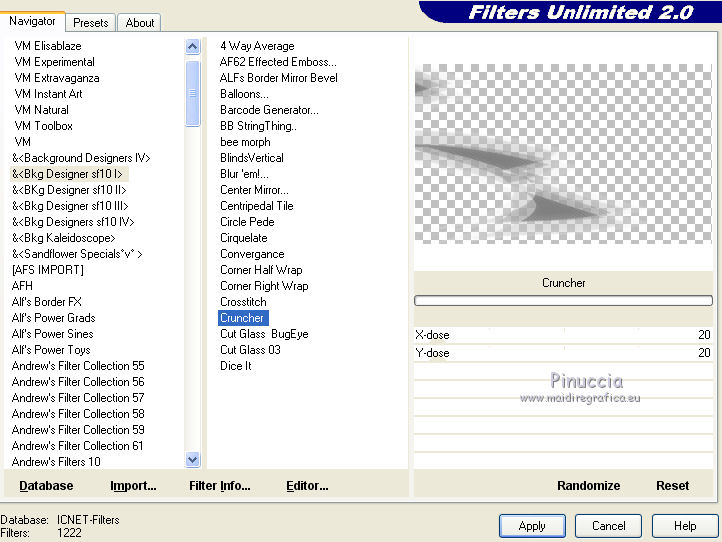This screenshot has width=722, height=542.
Task: Adjust the X-dose slider
Action: (563, 335)
